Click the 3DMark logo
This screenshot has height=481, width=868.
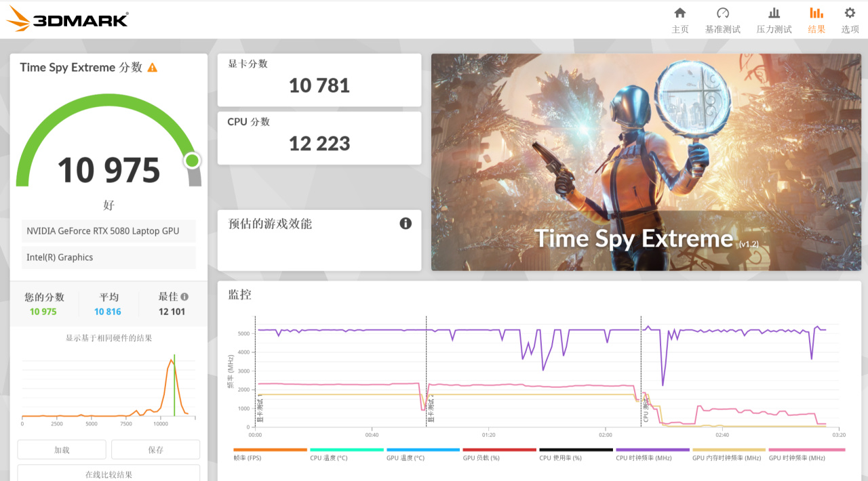click(x=67, y=20)
